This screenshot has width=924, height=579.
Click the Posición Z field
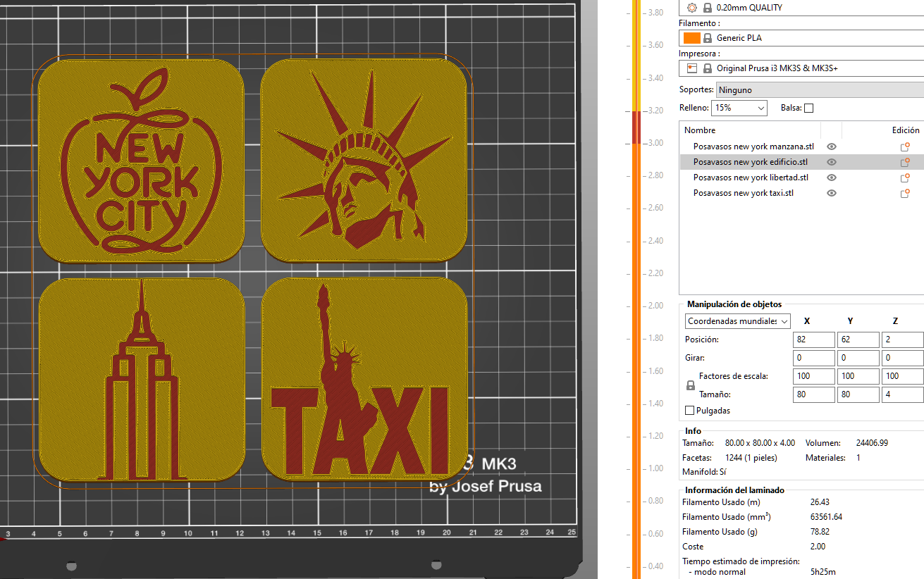point(903,340)
